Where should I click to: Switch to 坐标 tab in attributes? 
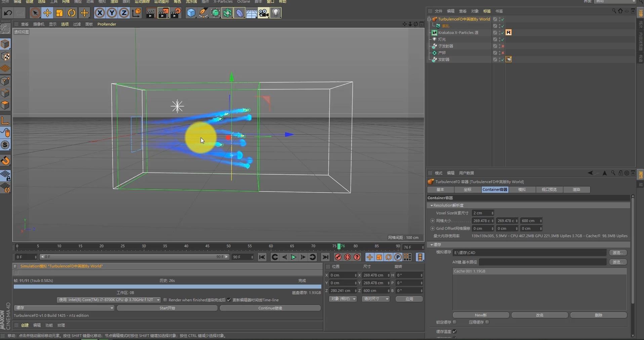click(x=468, y=189)
